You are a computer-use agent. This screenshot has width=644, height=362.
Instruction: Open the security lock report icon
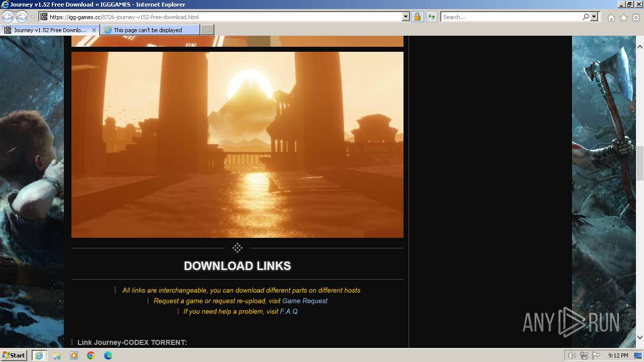(417, 17)
